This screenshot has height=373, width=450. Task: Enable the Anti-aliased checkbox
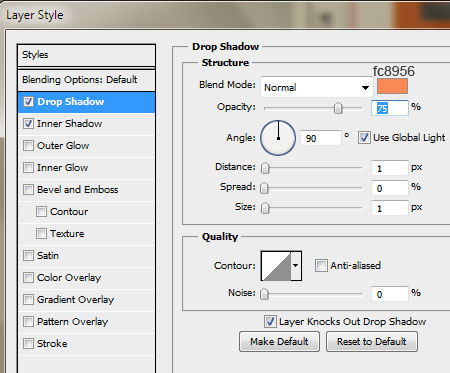point(321,266)
